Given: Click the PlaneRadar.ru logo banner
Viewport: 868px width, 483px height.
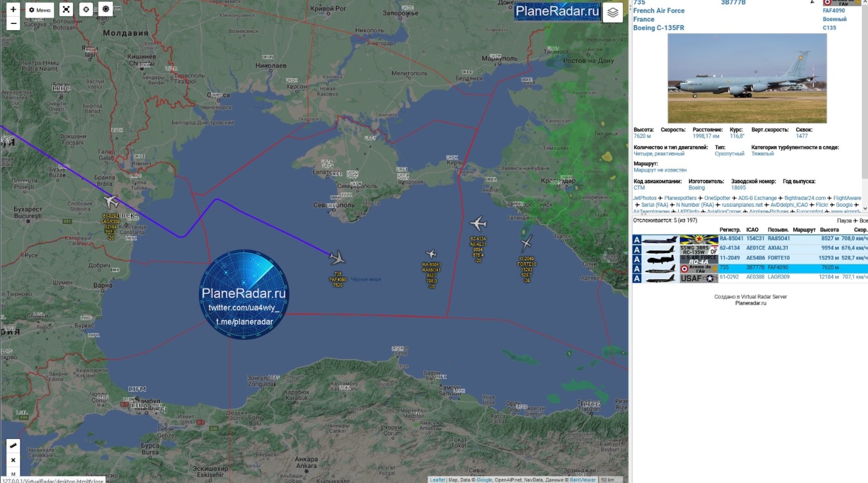Looking at the screenshot, I should coord(557,11).
